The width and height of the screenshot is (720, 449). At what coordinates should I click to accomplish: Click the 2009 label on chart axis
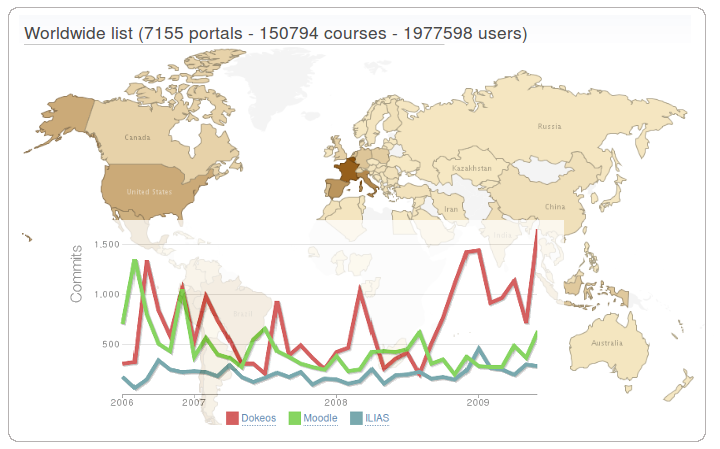478,402
